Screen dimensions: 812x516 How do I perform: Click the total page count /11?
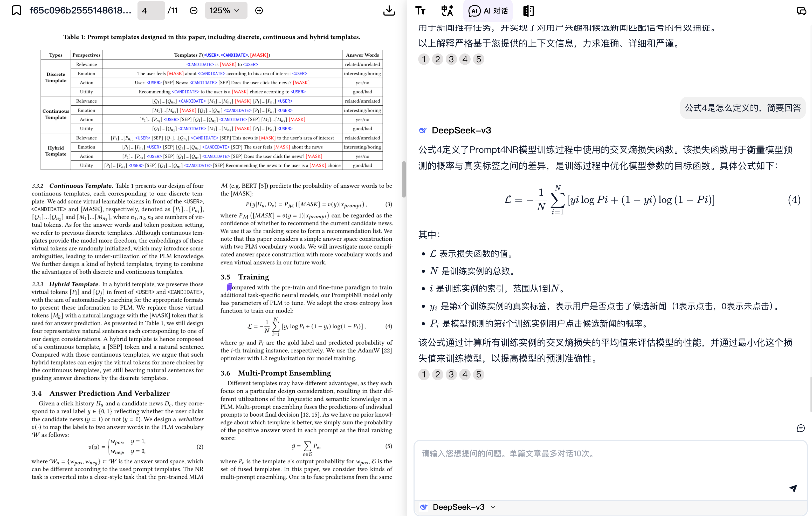tap(173, 10)
